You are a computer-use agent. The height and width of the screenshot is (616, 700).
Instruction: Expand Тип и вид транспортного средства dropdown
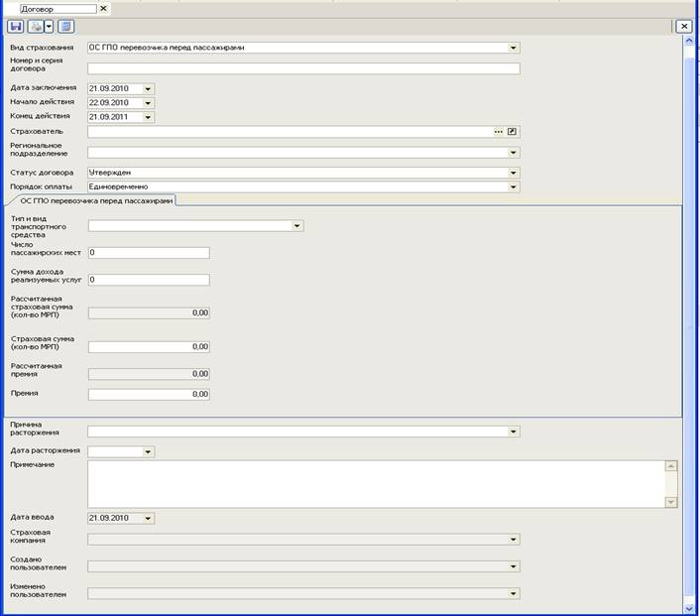pos(296,226)
